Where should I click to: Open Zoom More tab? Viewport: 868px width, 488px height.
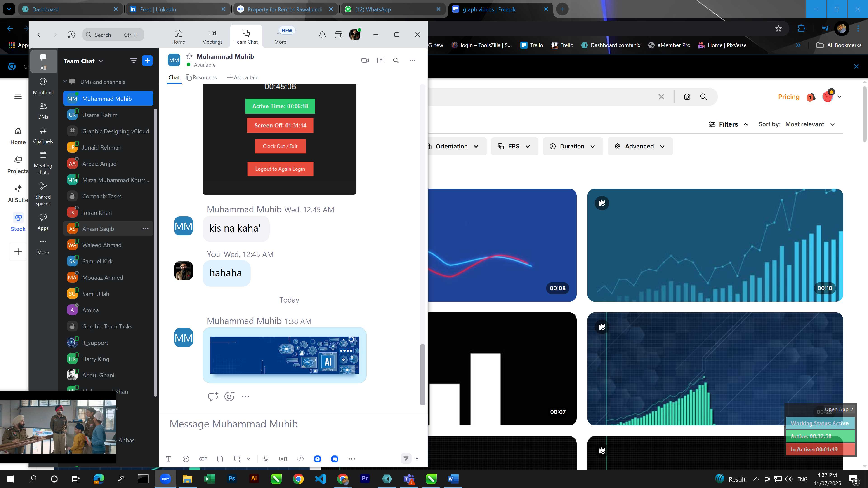280,36
